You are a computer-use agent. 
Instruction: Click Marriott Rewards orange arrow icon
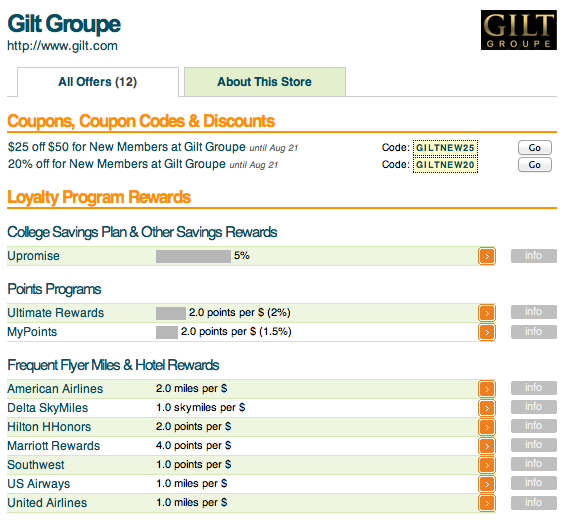[487, 446]
